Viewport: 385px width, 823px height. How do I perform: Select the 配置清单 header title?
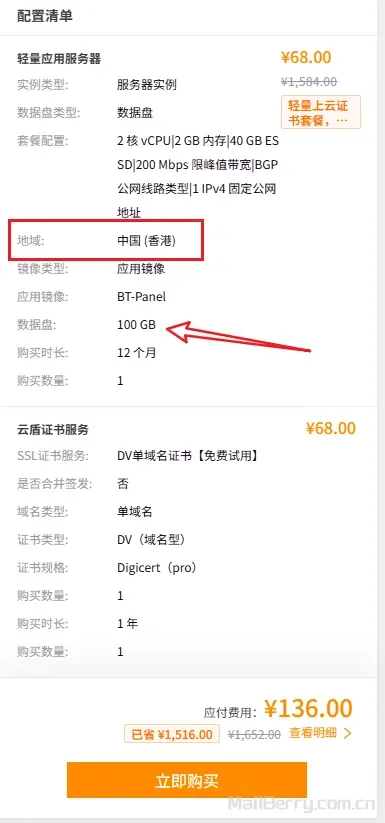coord(45,16)
